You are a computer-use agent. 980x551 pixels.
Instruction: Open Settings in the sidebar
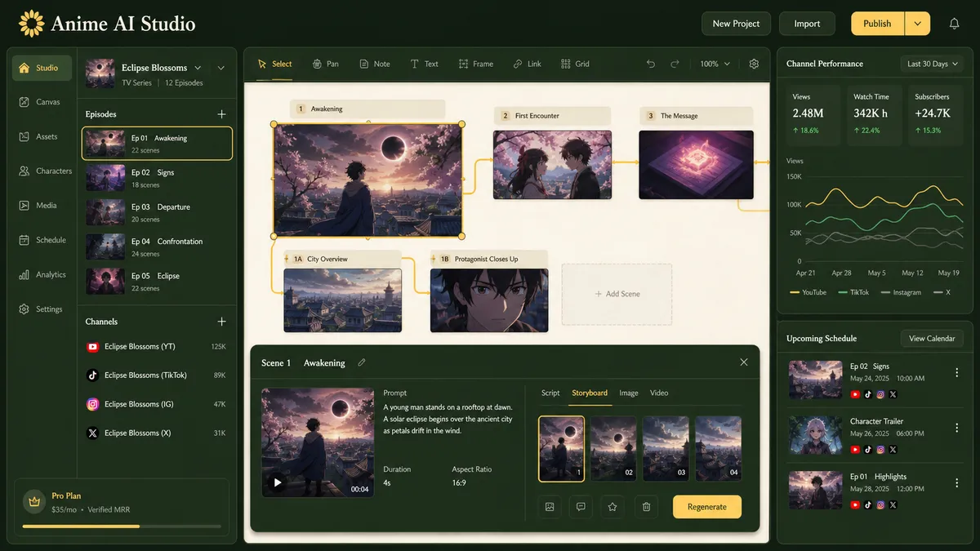[42, 309]
